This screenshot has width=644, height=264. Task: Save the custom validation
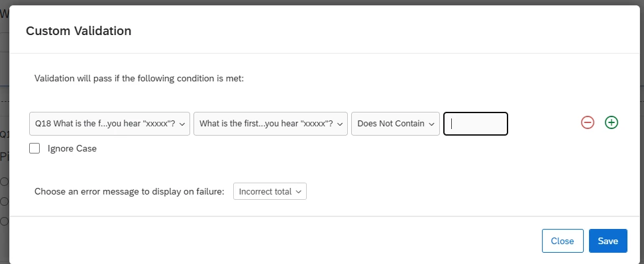(x=608, y=241)
